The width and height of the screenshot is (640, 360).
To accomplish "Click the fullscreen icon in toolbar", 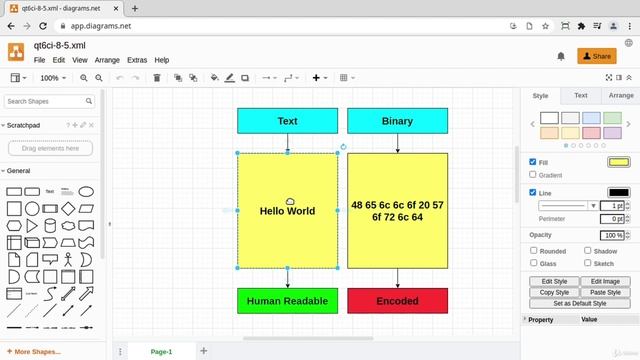I will coord(609,78).
